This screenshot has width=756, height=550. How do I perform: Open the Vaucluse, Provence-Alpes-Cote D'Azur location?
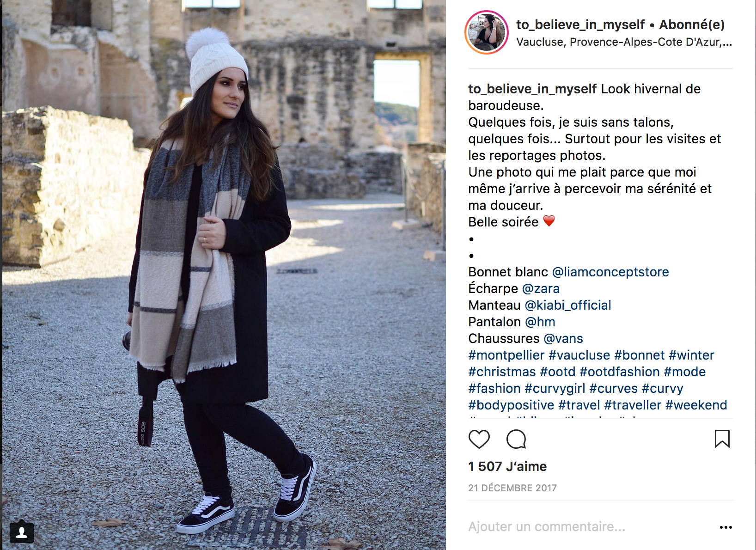624,42
